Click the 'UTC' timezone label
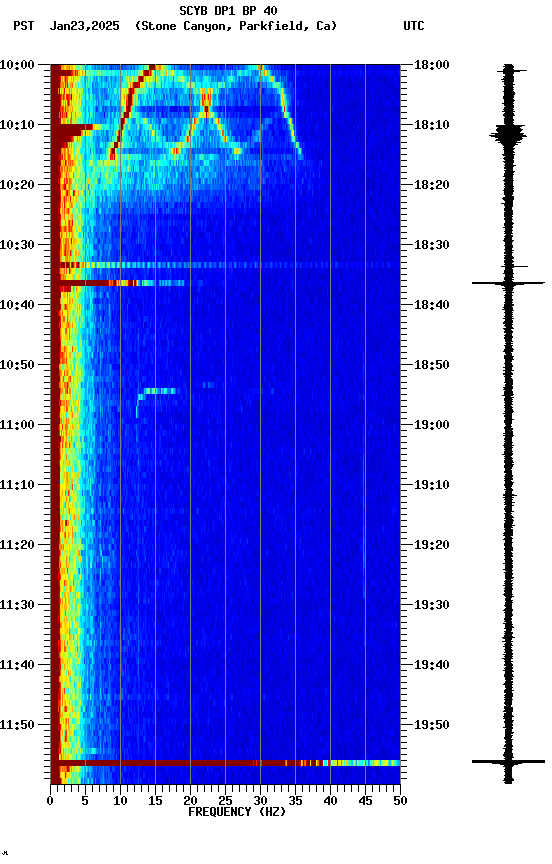This screenshot has width=552, height=864. (414, 26)
